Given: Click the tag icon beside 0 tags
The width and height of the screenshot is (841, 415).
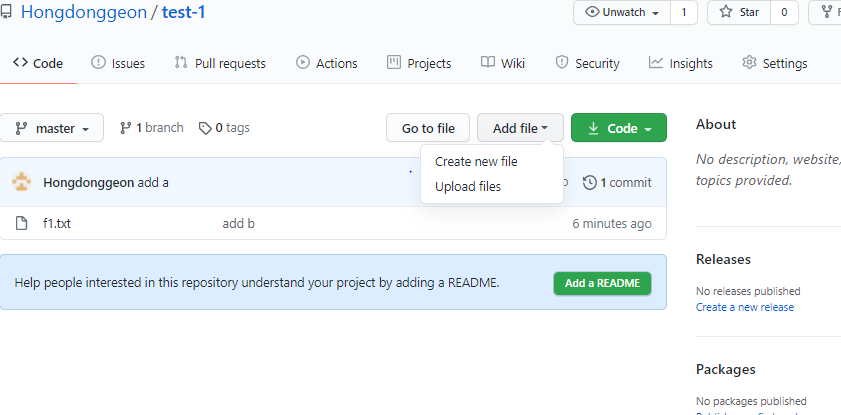Looking at the screenshot, I should click(x=205, y=128).
